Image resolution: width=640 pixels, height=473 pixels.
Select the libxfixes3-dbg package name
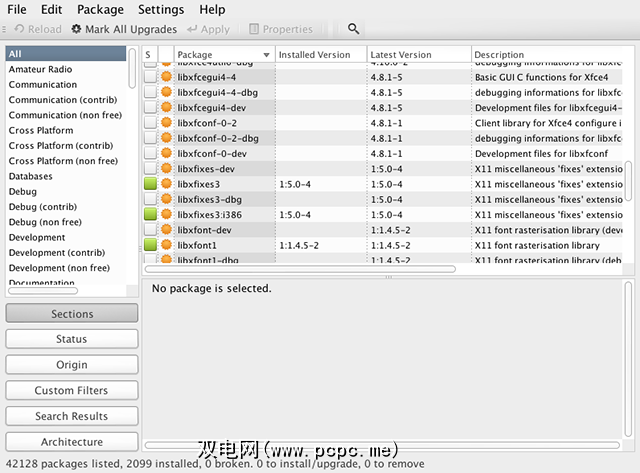tap(209, 200)
